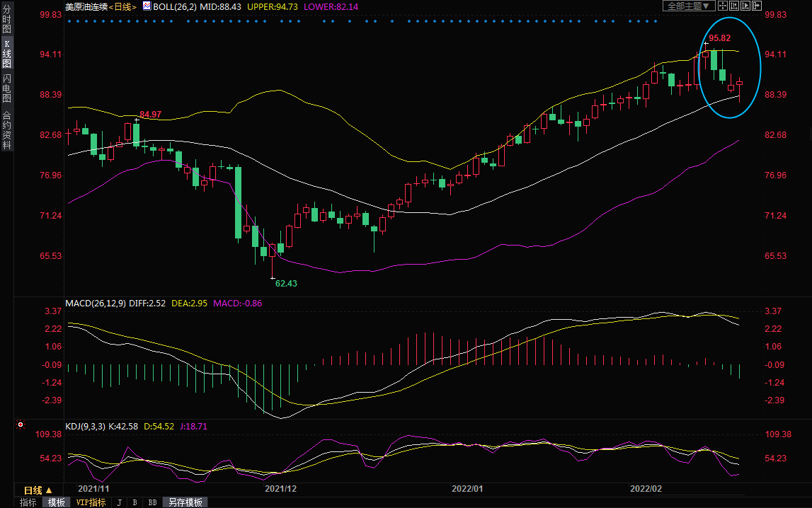Image resolution: width=812 pixels, height=508 pixels.
Task: Select the 指标 bottom tab
Action: pos(28,502)
